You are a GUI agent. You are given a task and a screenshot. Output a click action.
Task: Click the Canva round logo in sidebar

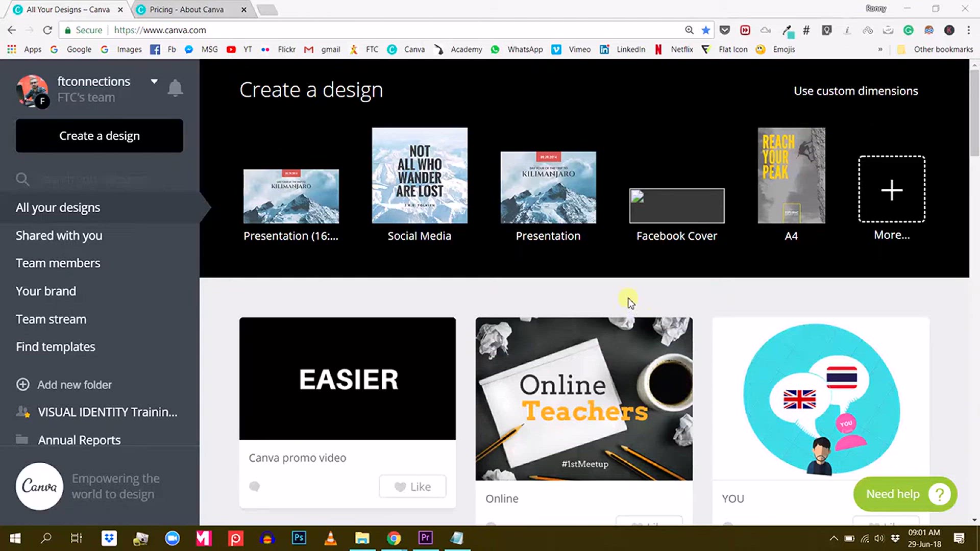coord(39,486)
